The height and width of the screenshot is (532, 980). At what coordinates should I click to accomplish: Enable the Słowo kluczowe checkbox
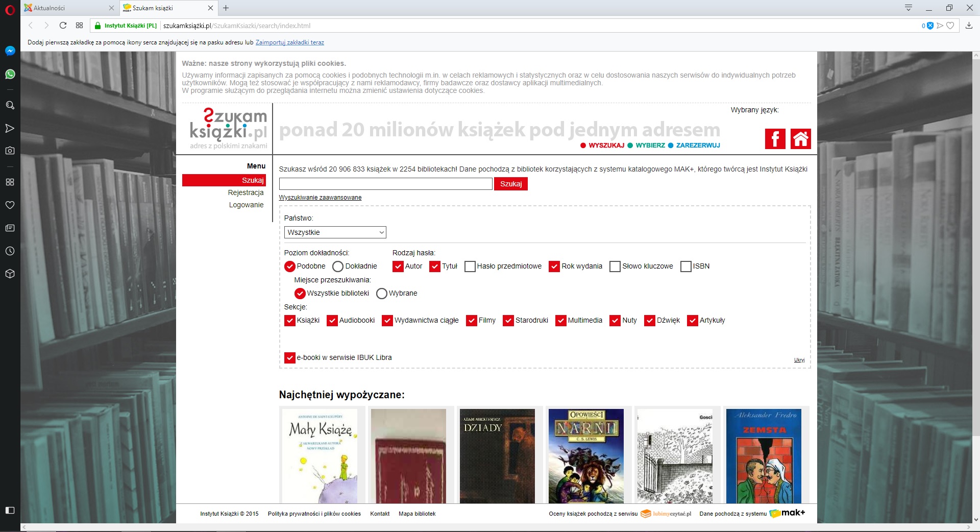[615, 267]
